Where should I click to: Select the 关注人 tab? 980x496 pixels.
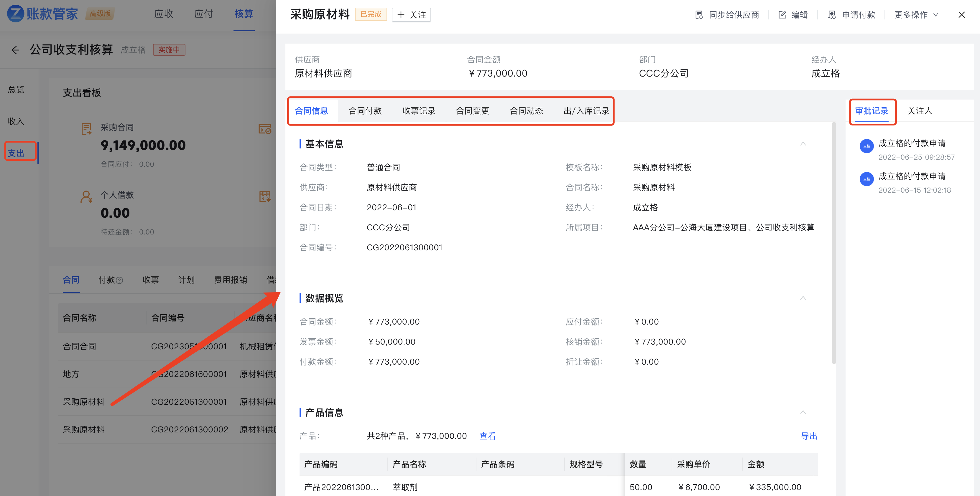tap(920, 111)
